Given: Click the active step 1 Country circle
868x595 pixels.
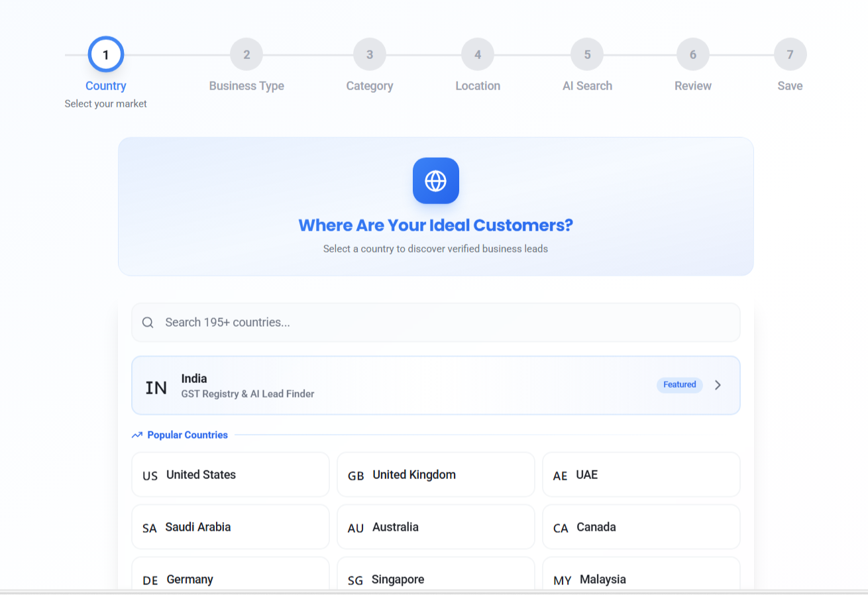Looking at the screenshot, I should 106,55.
